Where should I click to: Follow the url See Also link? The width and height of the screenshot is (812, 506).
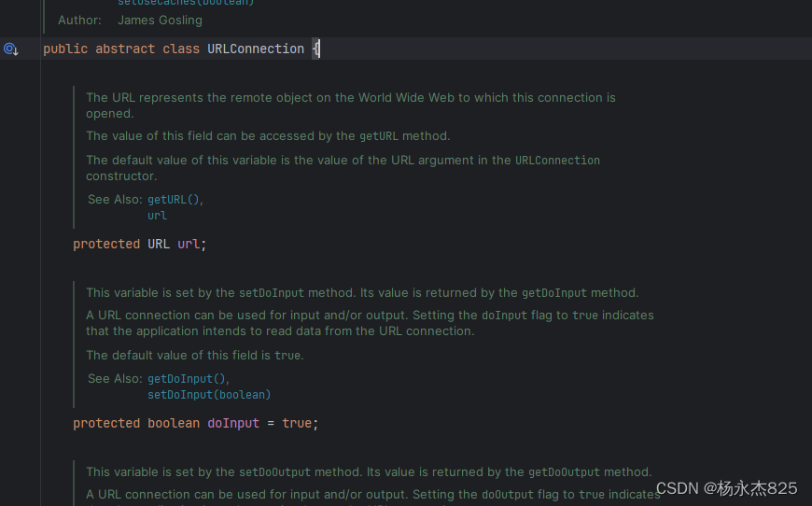point(157,216)
